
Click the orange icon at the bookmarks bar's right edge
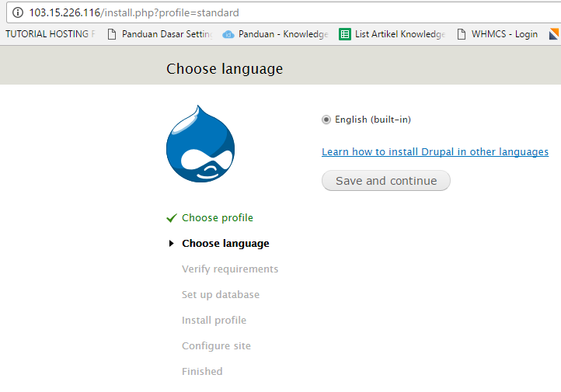[x=554, y=34]
